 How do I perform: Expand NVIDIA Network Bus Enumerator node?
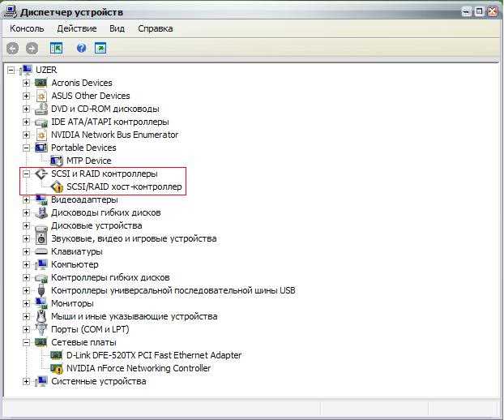coord(27,135)
